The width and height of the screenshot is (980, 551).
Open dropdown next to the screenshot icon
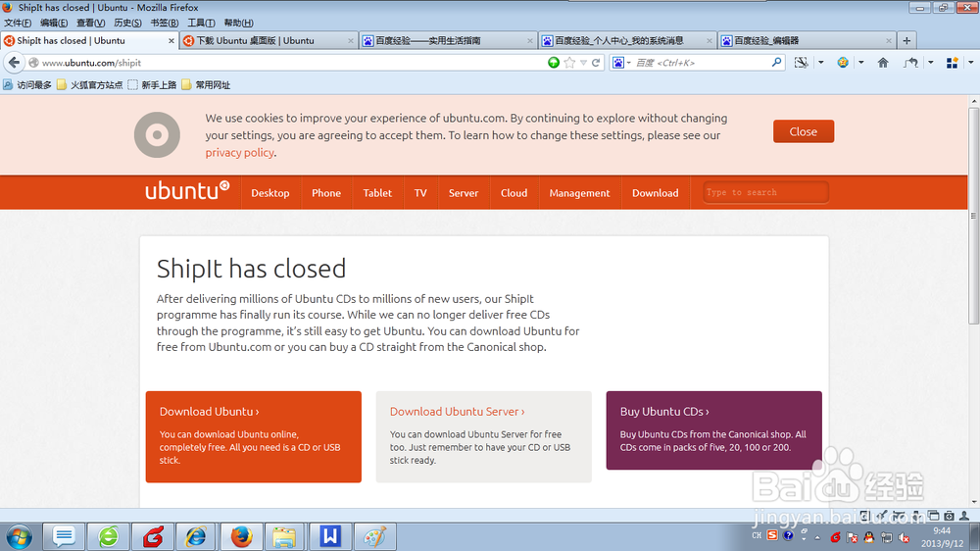pos(820,63)
